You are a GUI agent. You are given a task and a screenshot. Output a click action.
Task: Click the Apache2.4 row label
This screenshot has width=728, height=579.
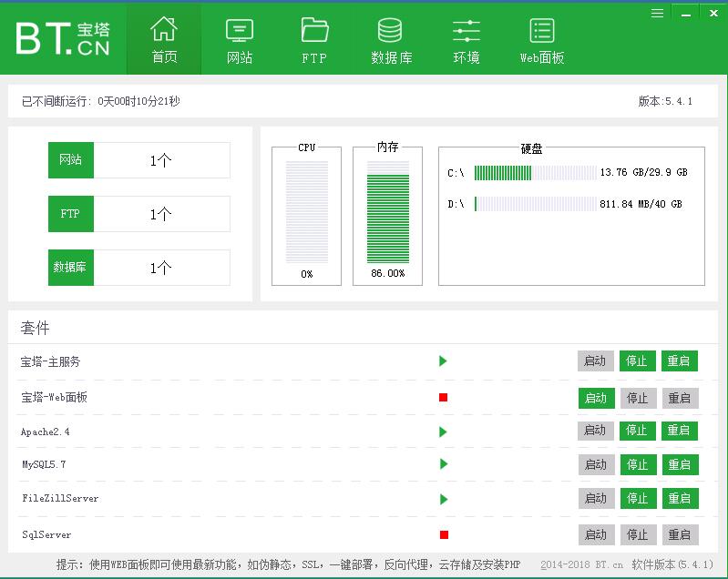pos(46,432)
